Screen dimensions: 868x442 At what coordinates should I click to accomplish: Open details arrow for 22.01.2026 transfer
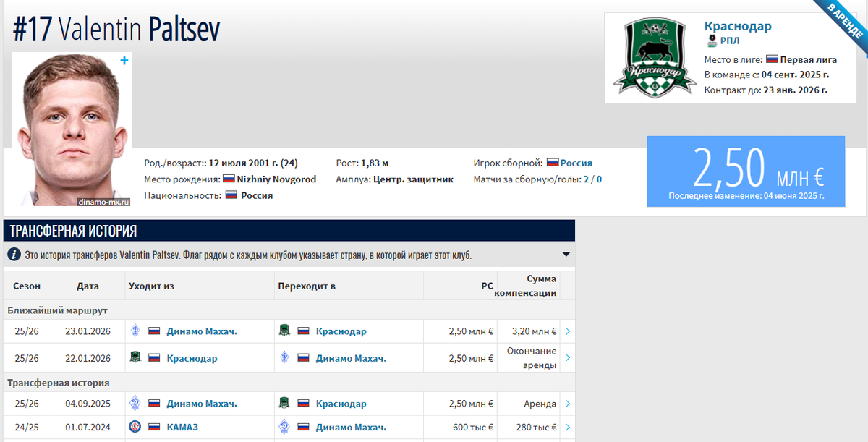click(x=568, y=358)
